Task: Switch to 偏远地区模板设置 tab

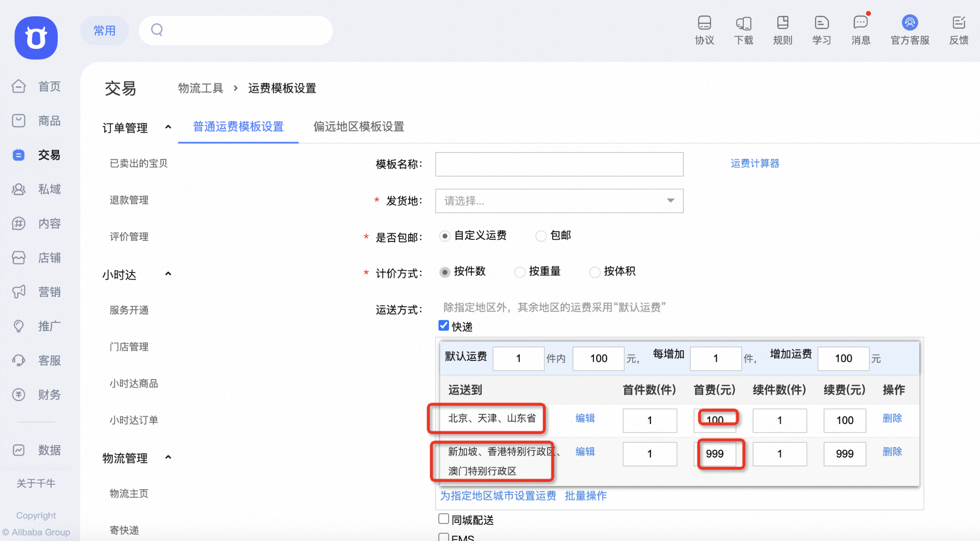Action: [359, 127]
